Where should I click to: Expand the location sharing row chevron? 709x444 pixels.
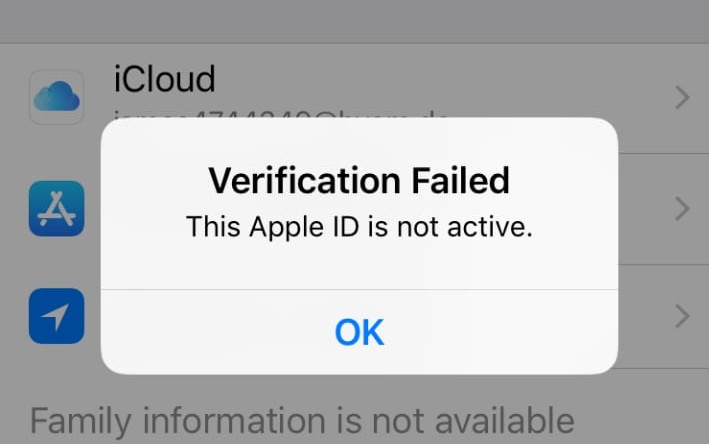tap(682, 316)
